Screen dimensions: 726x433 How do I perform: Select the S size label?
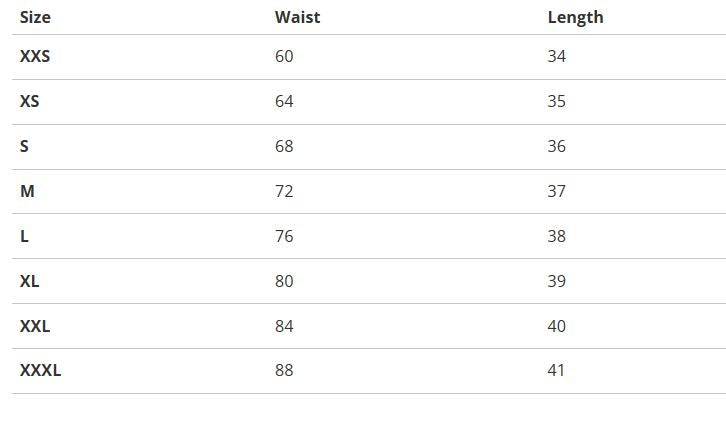(x=25, y=147)
